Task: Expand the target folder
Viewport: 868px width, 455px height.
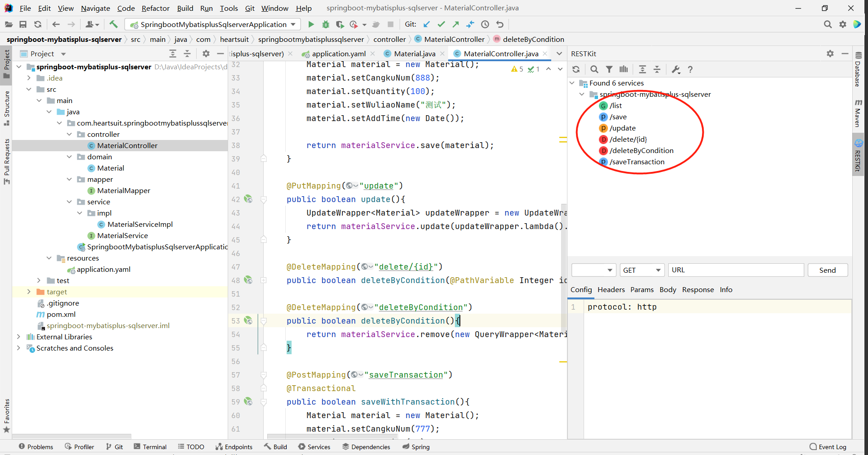Action: (29, 292)
